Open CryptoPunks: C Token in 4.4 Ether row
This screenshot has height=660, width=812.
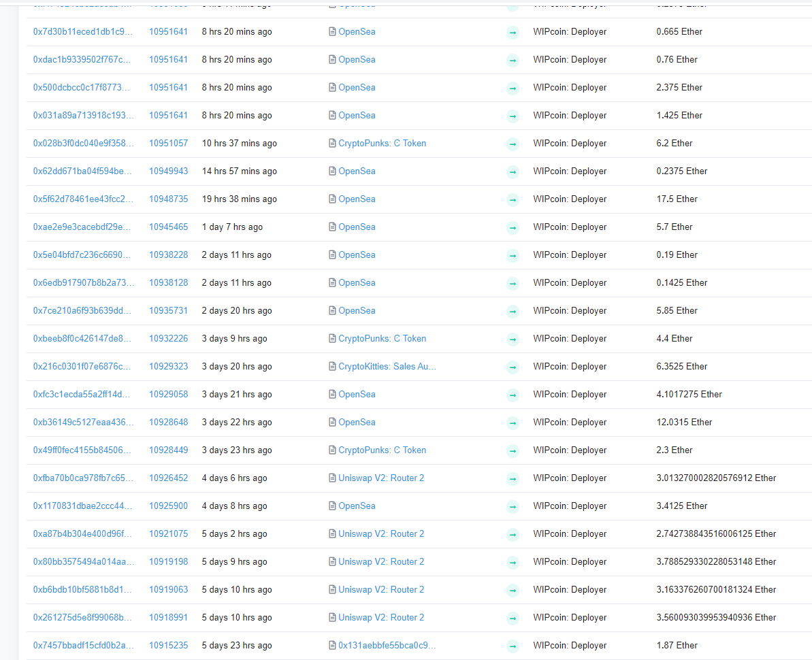pyautogui.click(x=383, y=339)
